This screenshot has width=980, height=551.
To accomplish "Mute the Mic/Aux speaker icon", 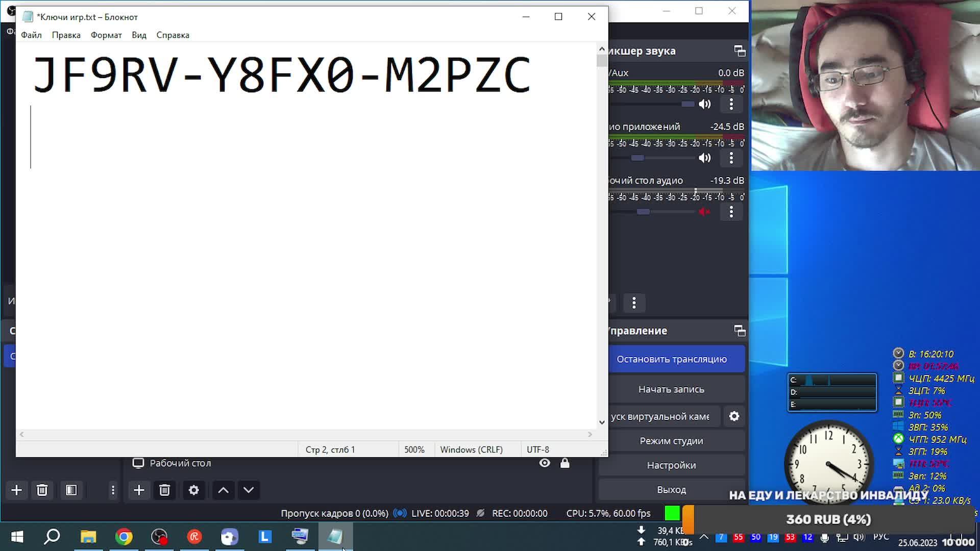I will pyautogui.click(x=704, y=104).
